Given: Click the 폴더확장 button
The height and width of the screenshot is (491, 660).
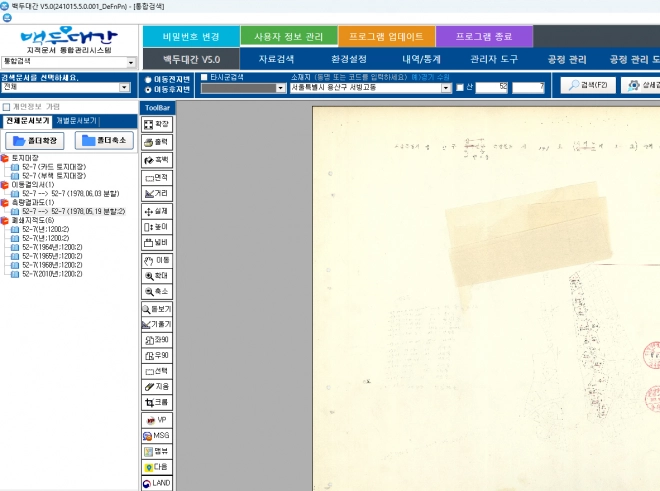Looking at the screenshot, I should click(x=35, y=140).
